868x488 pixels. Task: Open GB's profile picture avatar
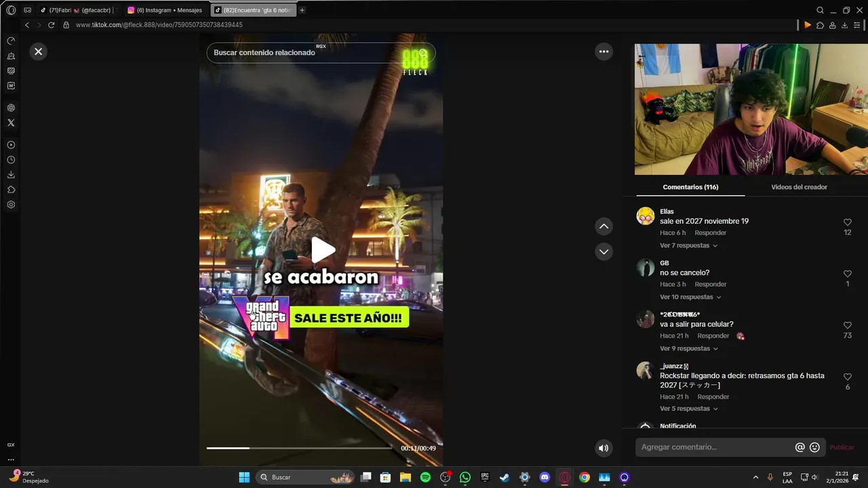tap(646, 267)
